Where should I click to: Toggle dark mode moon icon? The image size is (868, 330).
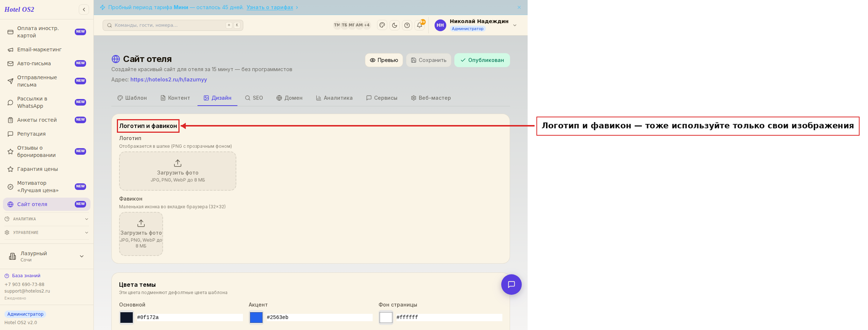click(395, 25)
